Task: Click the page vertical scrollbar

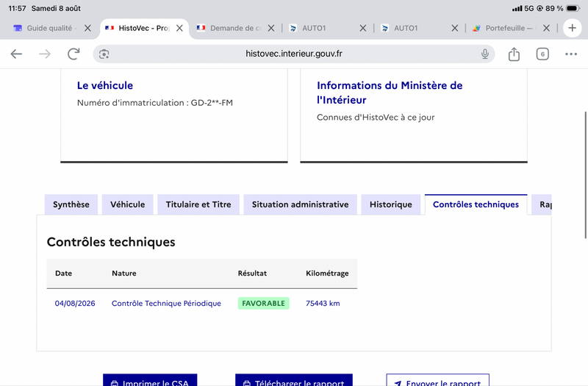Action: (x=585, y=175)
